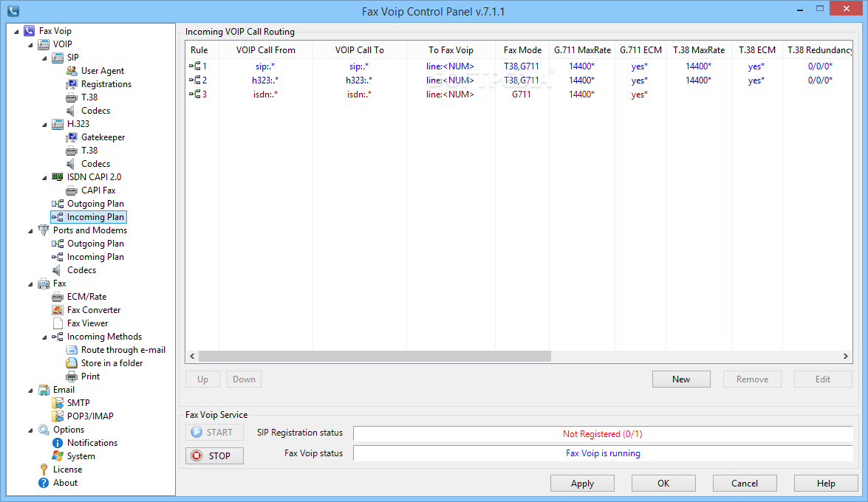Select Incoming Plan under Ports and Modems
Image resolution: width=868 pixels, height=502 pixels.
pyautogui.click(x=95, y=257)
